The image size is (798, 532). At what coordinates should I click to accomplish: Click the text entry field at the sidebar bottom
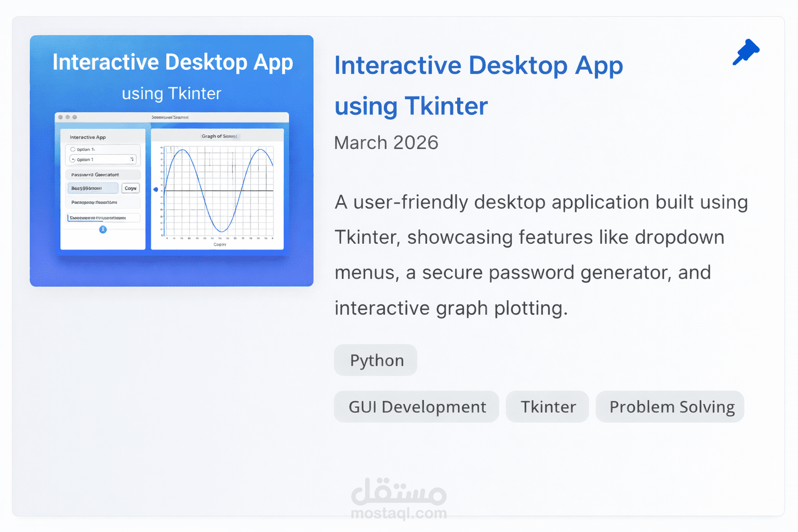pos(103,218)
